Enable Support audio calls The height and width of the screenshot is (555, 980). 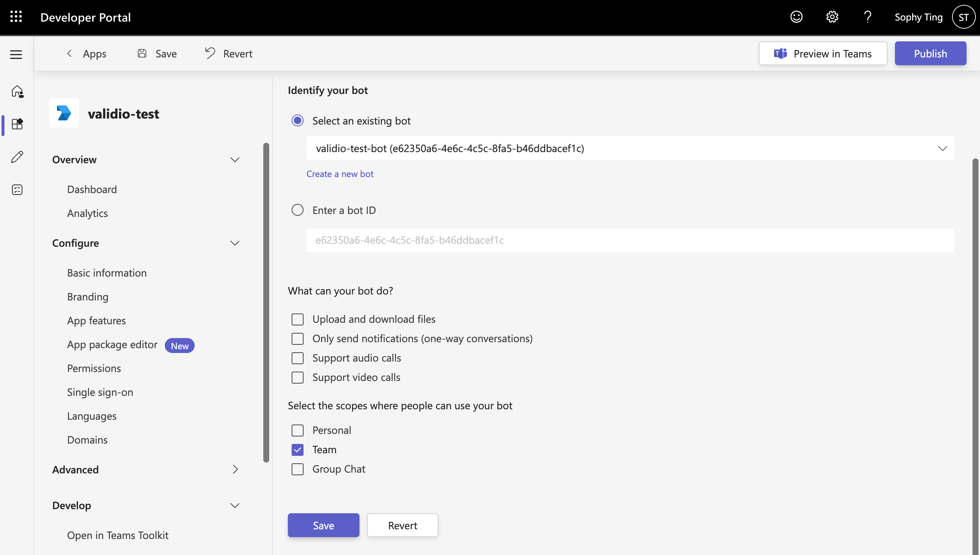pyautogui.click(x=298, y=358)
